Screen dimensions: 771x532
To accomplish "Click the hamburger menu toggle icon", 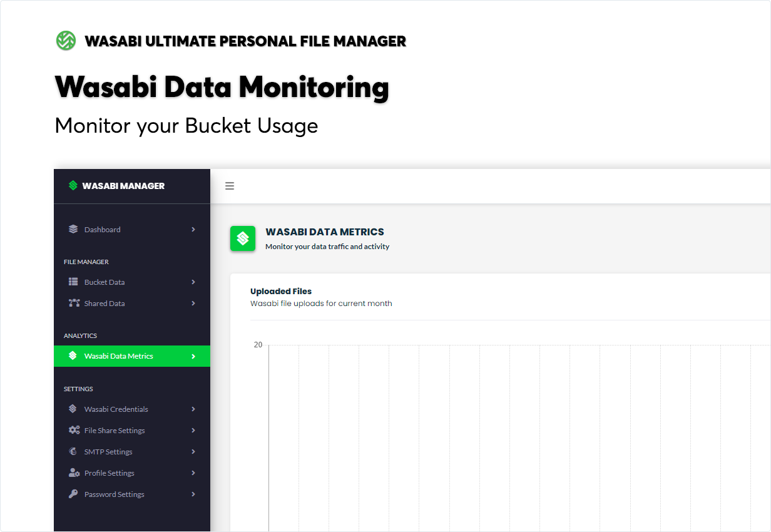I will [x=230, y=186].
